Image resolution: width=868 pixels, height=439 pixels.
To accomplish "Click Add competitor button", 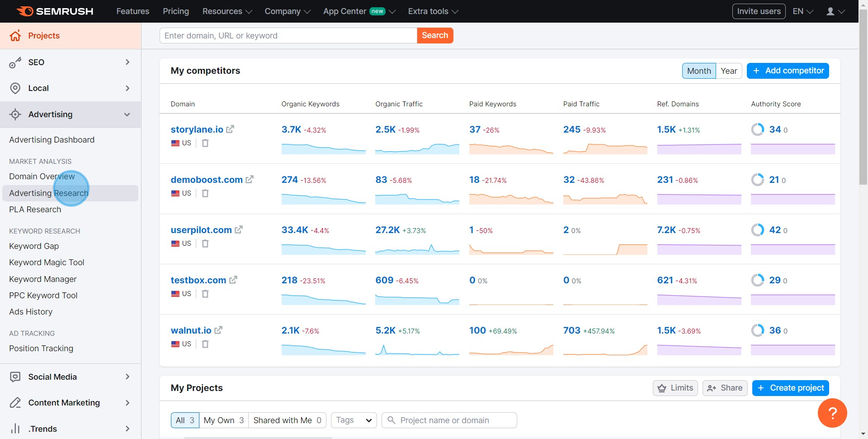I will (788, 71).
